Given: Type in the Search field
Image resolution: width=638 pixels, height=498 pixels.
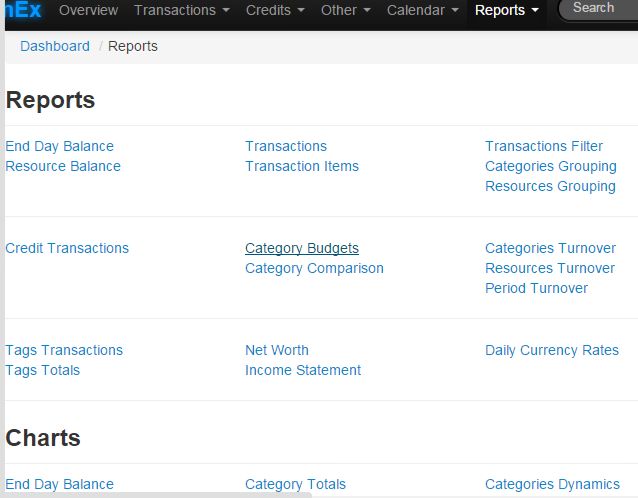Looking at the screenshot, I should point(600,8).
